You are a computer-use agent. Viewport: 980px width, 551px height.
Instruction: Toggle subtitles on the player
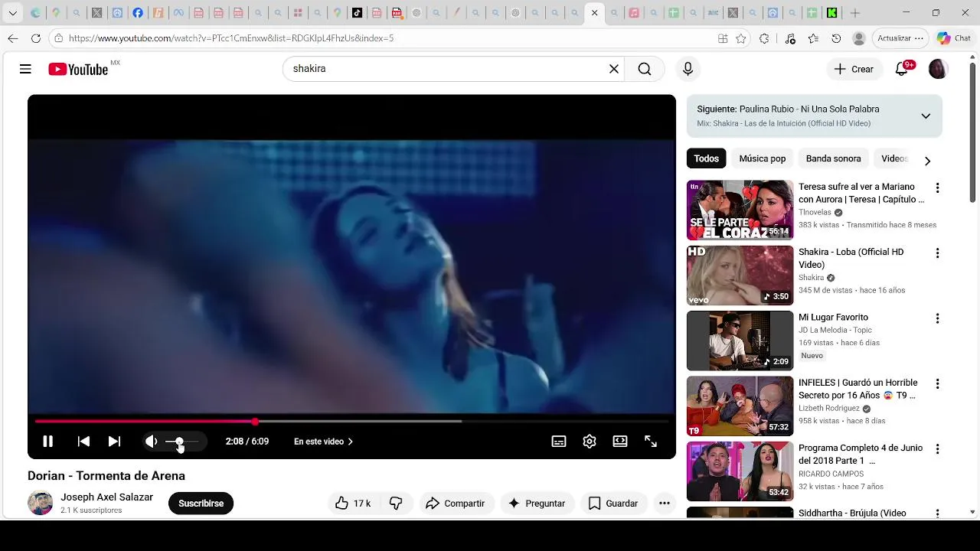[x=559, y=442]
